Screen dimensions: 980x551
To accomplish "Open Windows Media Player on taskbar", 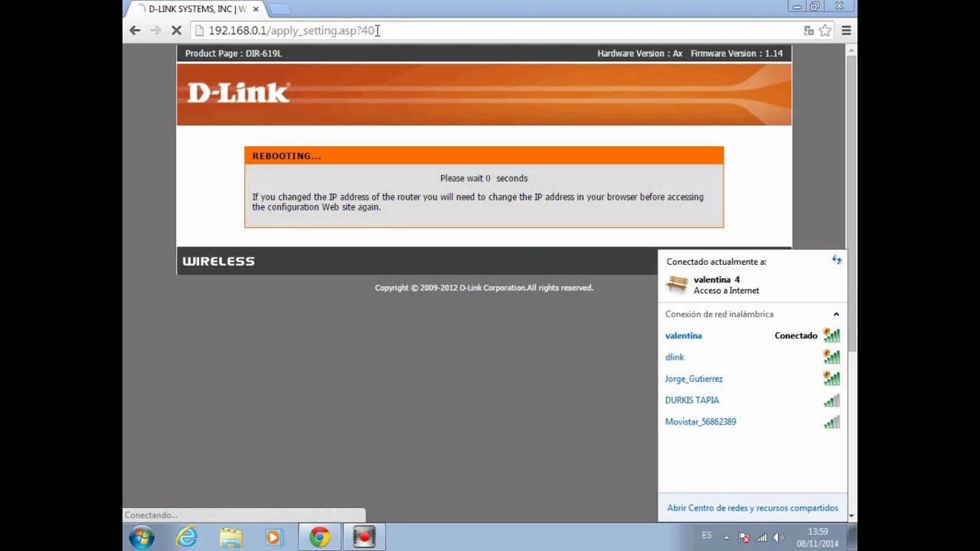I will (x=274, y=537).
